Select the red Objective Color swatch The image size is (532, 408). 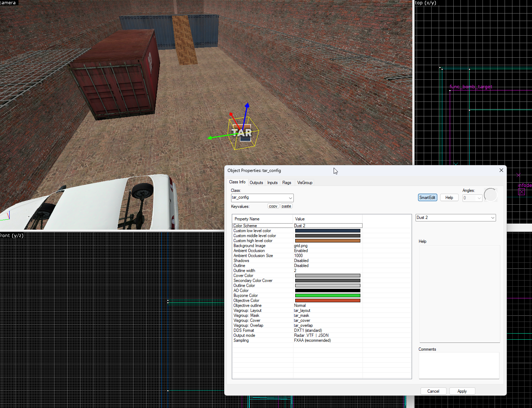coord(328,300)
